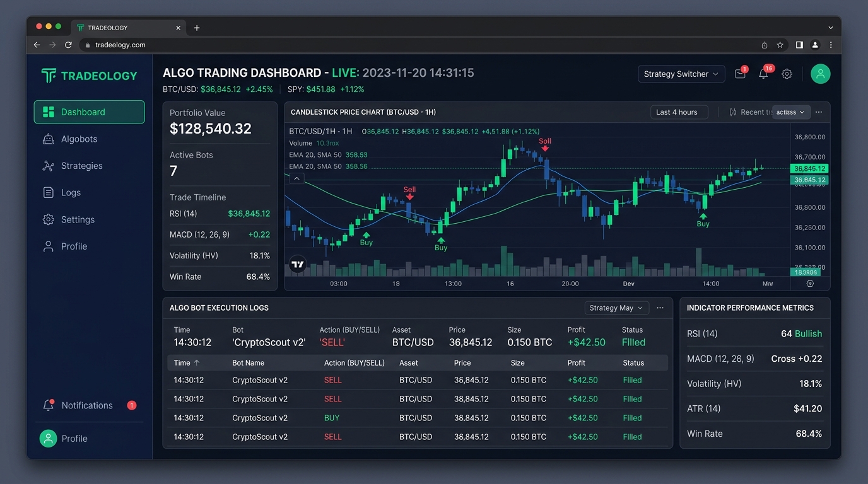Screen dimensions: 868x484
Task: Click the 36,845.12 price in logs table row
Action: (471, 380)
